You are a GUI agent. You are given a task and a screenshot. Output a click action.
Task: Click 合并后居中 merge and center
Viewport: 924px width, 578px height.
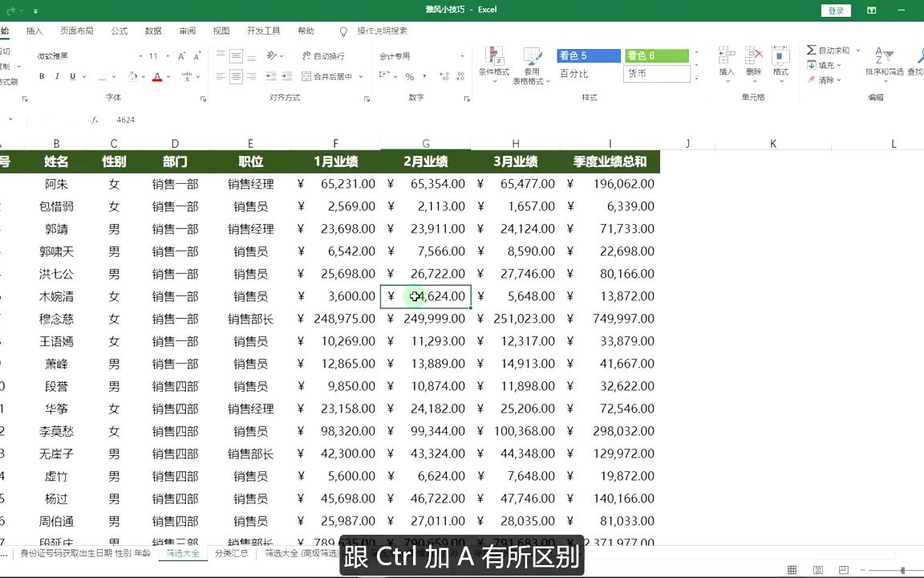coord(327,76)
